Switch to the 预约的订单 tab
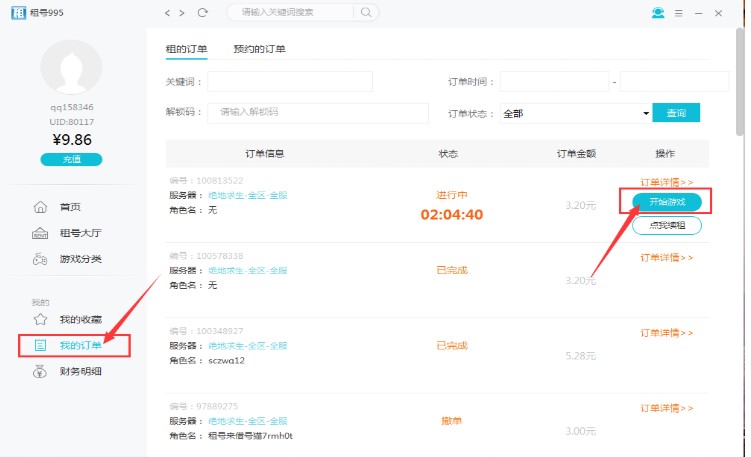 [x=259, y=49]
